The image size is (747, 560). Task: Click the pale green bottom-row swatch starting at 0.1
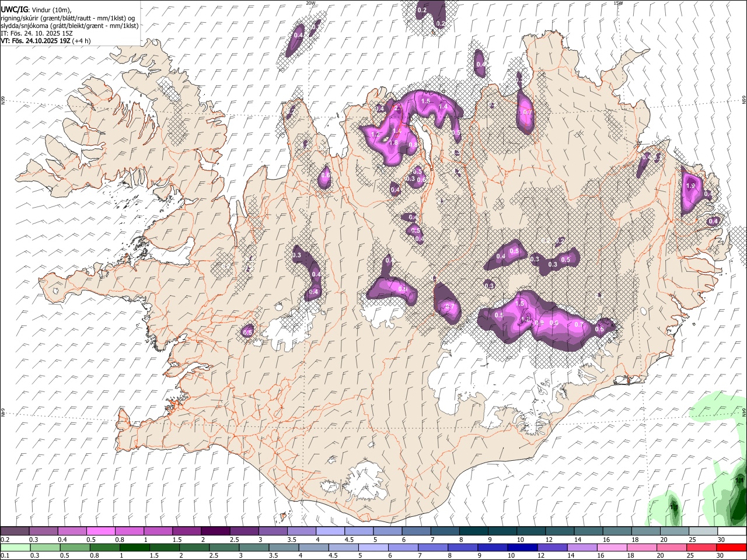coord(15,548)
